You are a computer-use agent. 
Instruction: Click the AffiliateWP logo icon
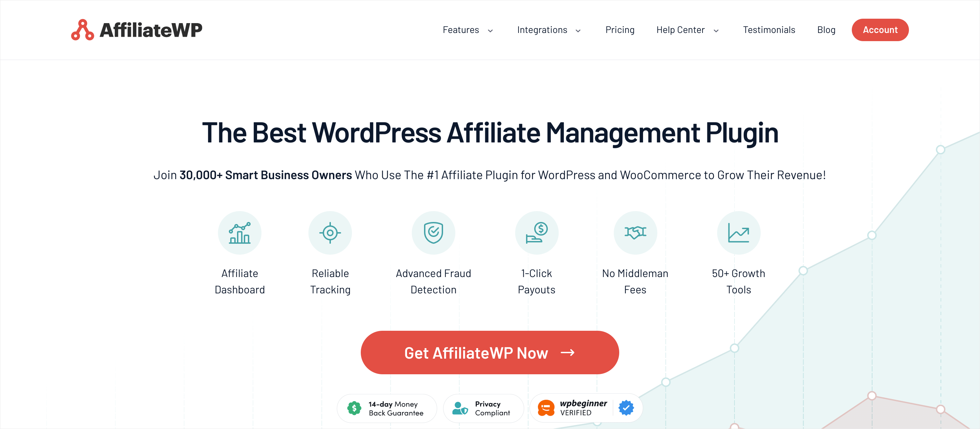(82, 29)
